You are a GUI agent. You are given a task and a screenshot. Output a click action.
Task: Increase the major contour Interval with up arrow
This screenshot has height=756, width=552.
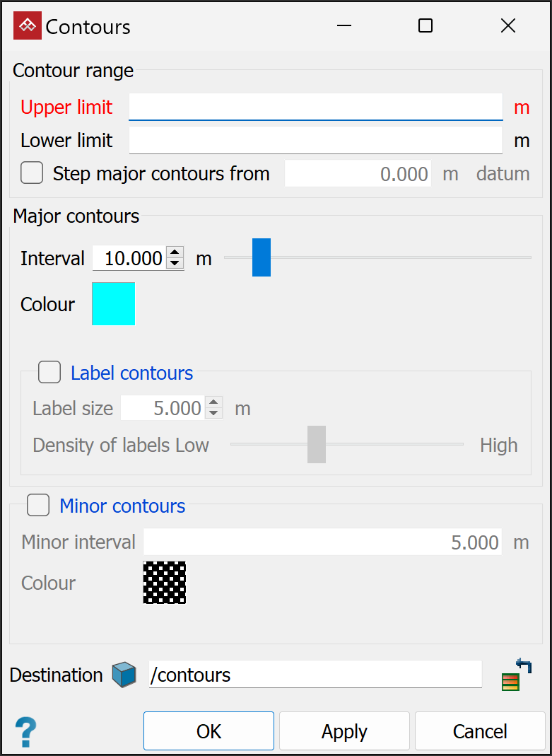pos(175,253)
